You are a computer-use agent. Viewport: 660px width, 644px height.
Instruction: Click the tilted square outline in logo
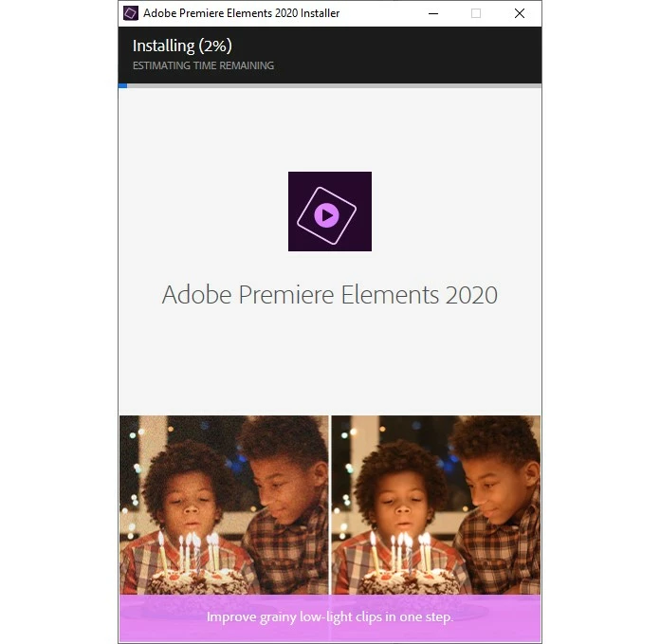326,215
